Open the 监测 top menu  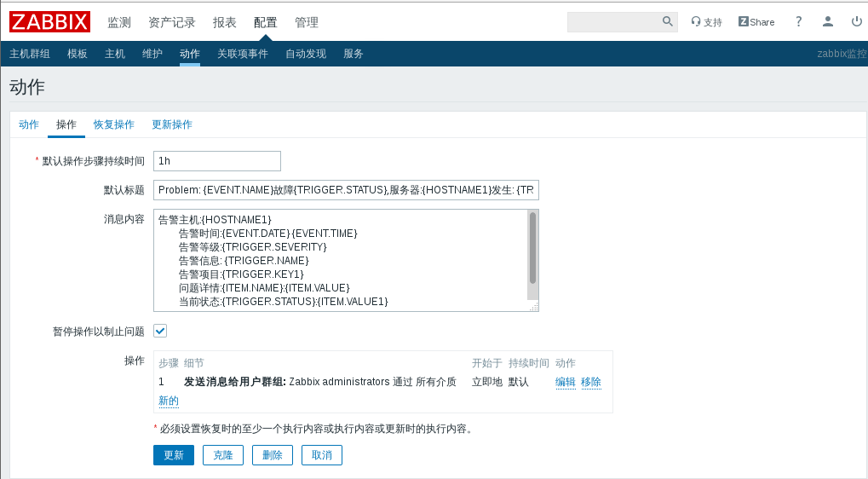(x=119, y=22)
